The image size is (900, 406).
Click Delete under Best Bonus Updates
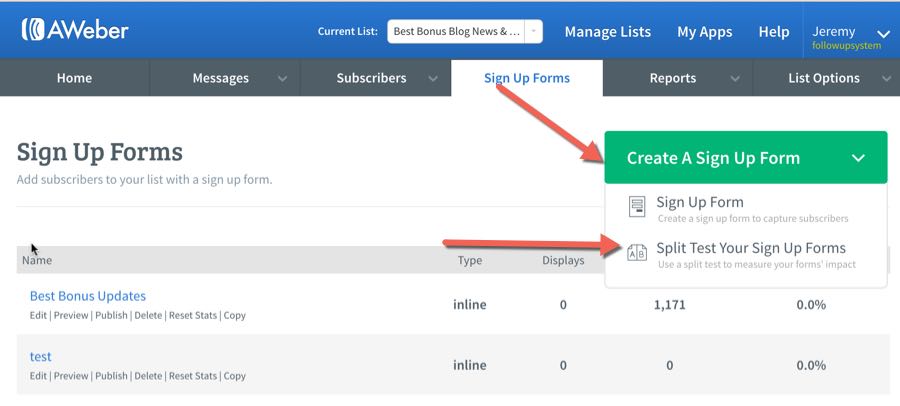click(x=148, y=315)
